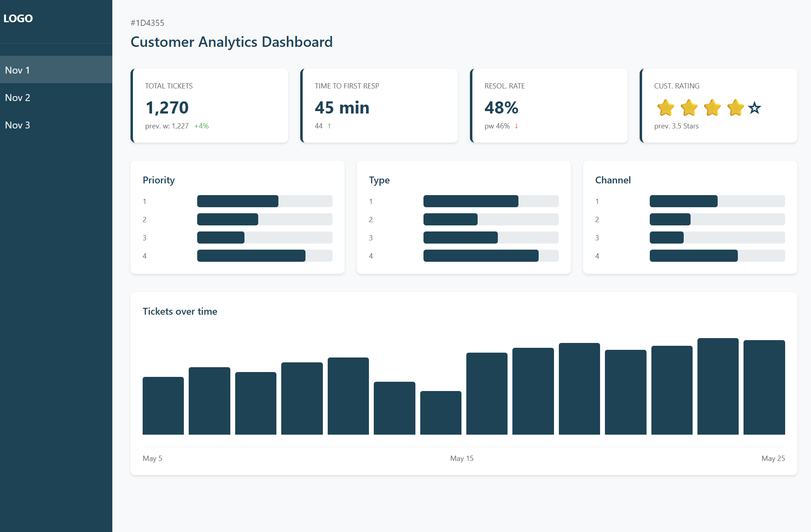Click the first bar in the Tickets over time chart

tap(163, 406)
